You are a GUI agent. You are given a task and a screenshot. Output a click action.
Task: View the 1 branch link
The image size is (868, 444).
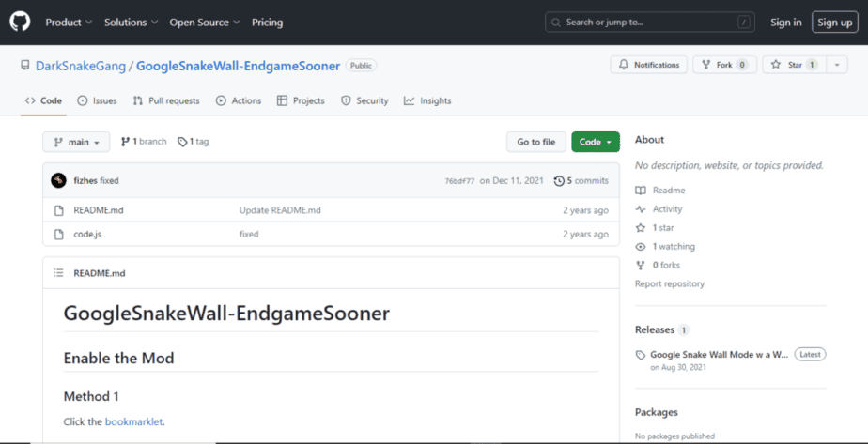tap(144, 142)
